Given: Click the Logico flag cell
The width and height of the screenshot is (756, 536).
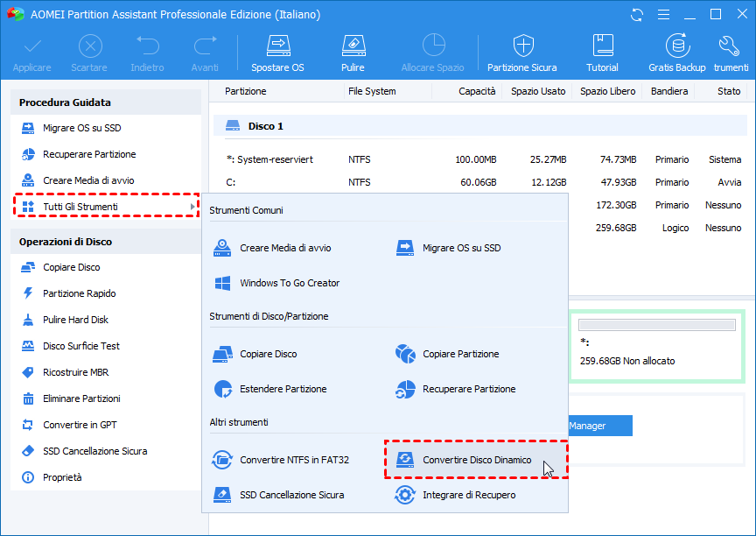Looking at the screenshot, I should click(675, 228).
